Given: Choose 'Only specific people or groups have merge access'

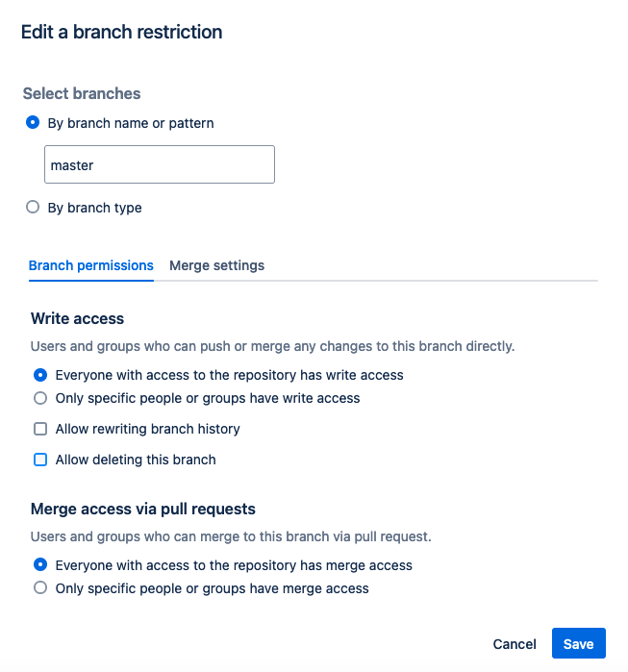Looking at the screenshot, I should pyautogui.click(x=40, y=588).
